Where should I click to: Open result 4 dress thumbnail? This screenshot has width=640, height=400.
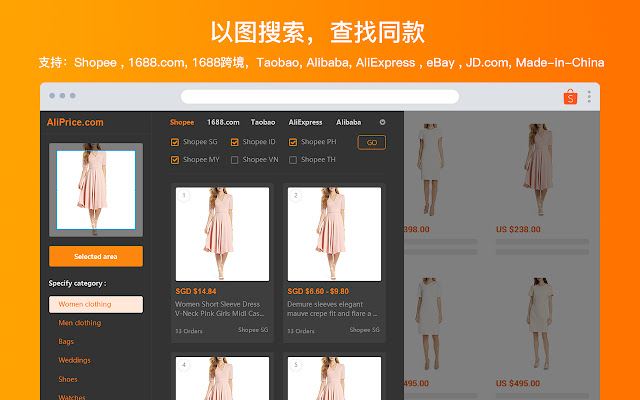coord(222,378)
